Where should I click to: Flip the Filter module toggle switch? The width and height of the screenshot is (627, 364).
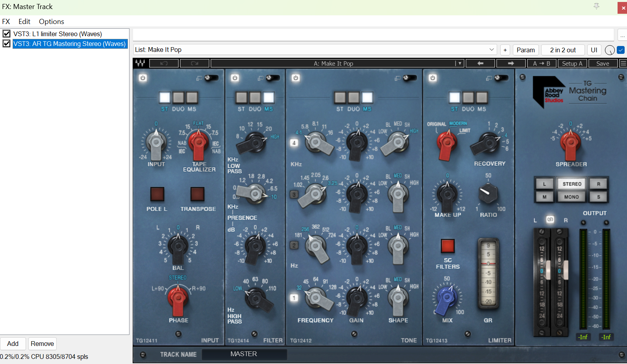[x=273, y=78]
